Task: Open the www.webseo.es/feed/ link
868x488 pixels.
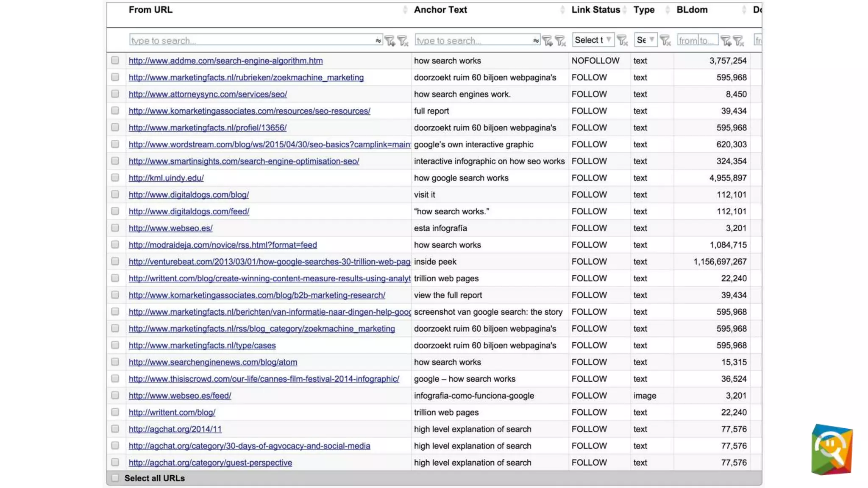Action: tap(180, 396)
